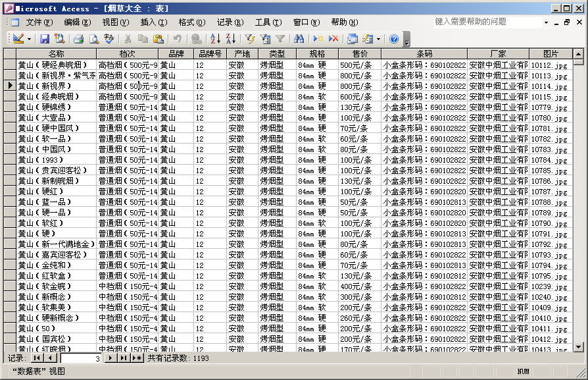This screenshot has height=380, width=588.
Task: Sort descending with the Z-A icon
Action: click(x=231, y=38)
